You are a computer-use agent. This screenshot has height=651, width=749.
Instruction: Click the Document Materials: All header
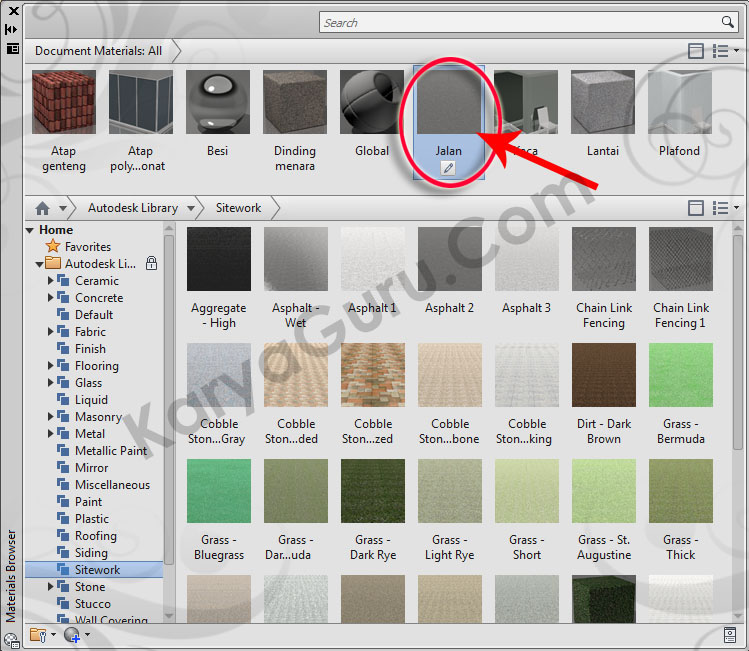(98, 50)
